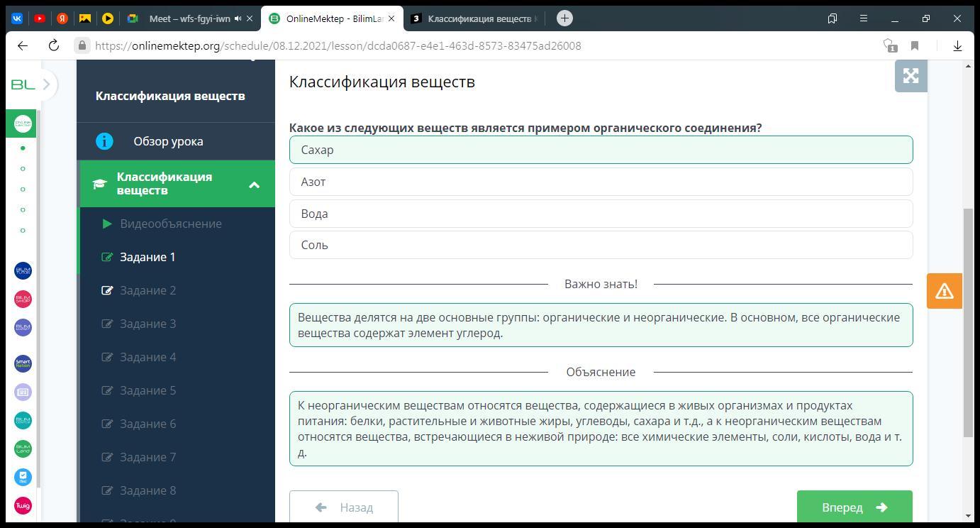Open the pinned VK tab
This screenshot has height=528, width=980.
pyautogui.click(x=17, y=18)
